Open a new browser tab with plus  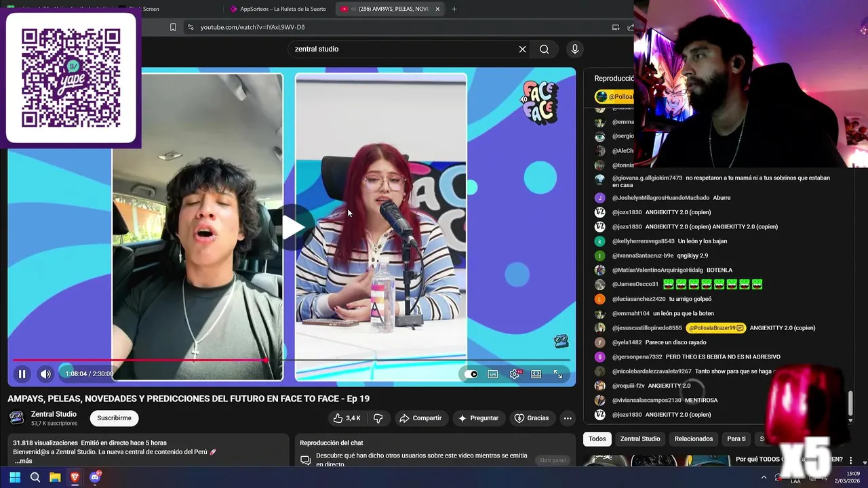(454, 9)
